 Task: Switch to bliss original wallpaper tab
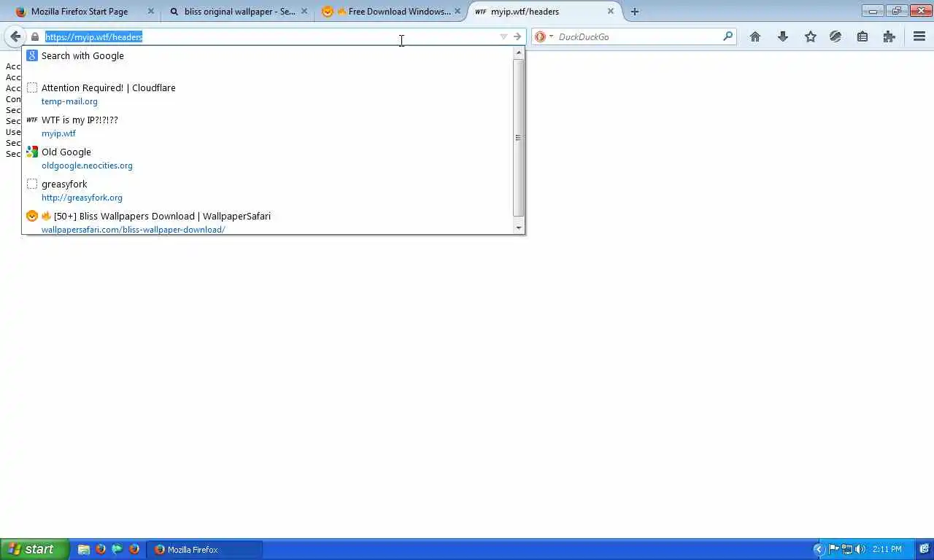coord(236,12)
